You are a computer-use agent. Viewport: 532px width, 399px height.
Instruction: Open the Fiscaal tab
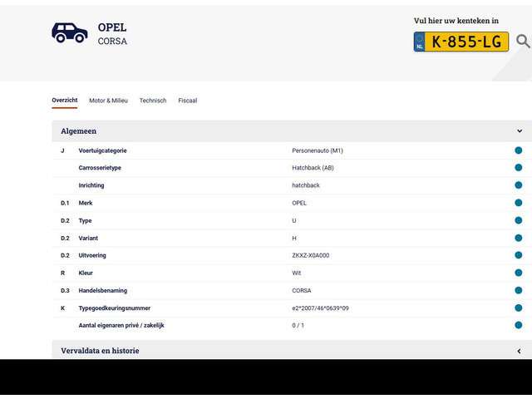point(187,101)
